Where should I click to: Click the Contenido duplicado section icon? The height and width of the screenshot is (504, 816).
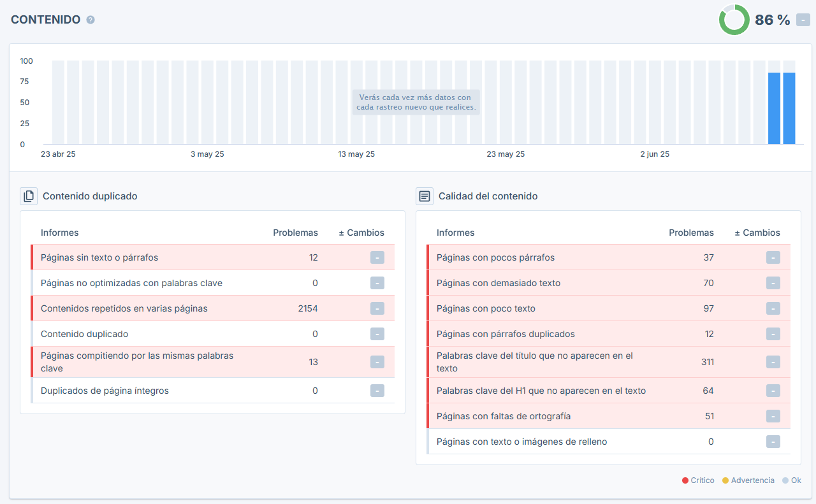tap(29, 196)
